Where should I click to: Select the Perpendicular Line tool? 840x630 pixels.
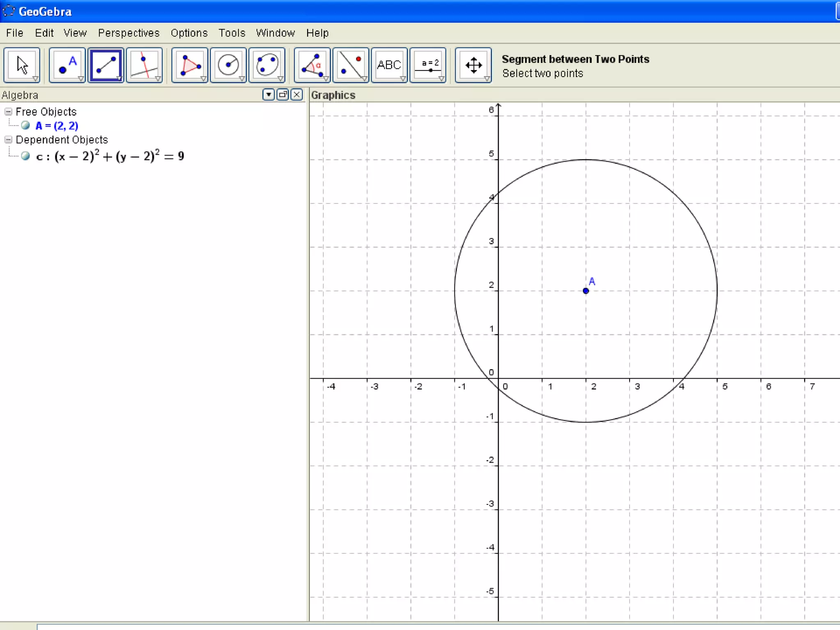[x=144, y=65]
